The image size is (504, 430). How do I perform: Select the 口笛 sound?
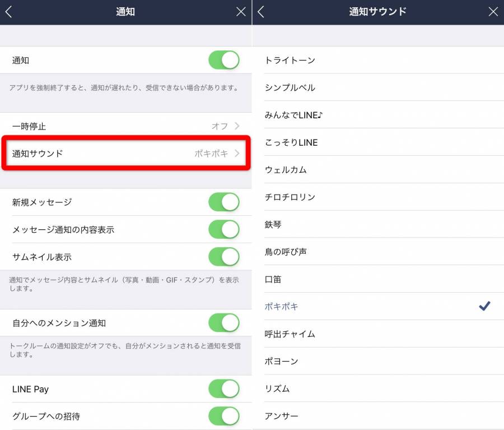pyautogui.click(x=378, y=279)
